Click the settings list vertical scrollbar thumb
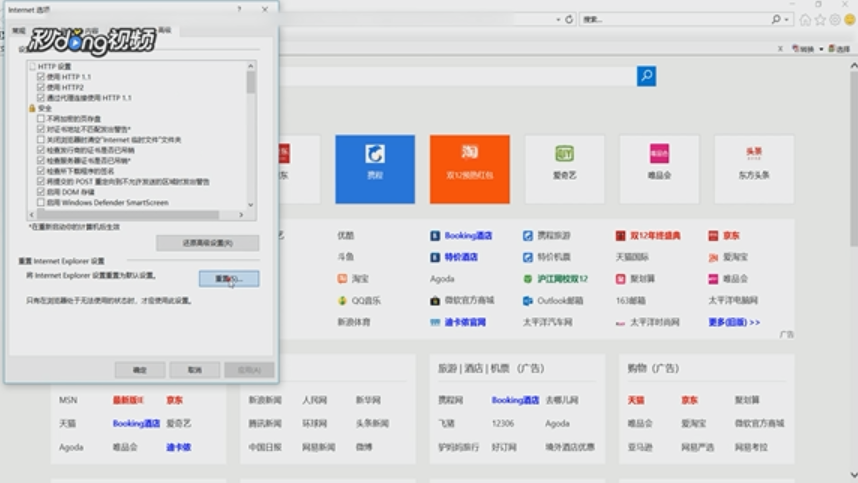This screenshot has height=483, width=858. pyautogui.click(x=251, y=83)
